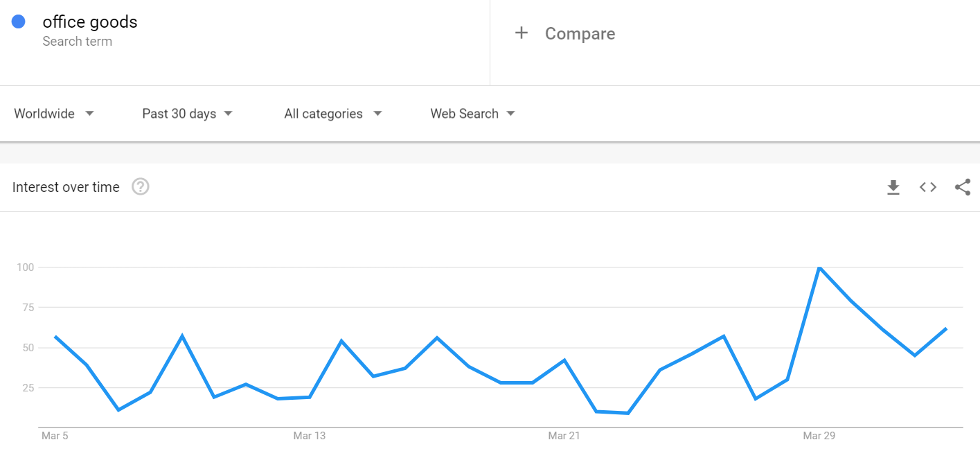Open the Past 30 days dropdown

point(187,114)
